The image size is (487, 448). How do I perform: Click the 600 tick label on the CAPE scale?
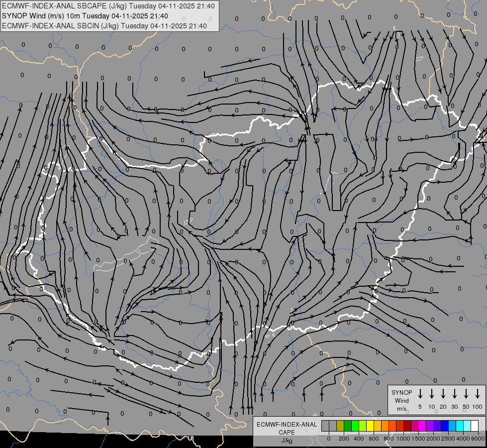pos(374,439)
